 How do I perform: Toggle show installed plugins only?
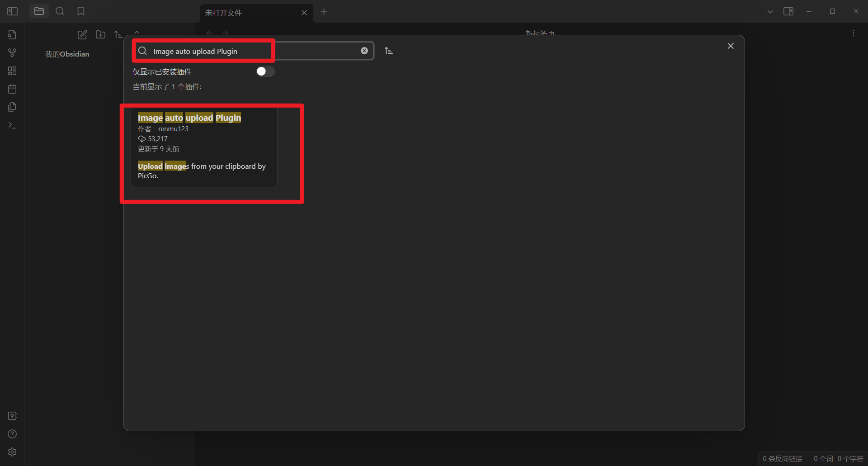point(265,71)
